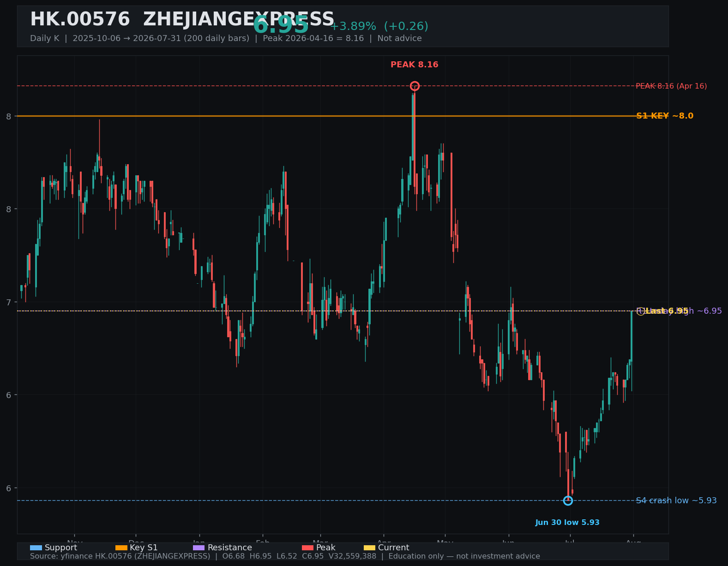Image resolution: width=728 pixels, height=566 pixels.
Task: Click the red Peak legend swatch
Action: click(307, 548)
